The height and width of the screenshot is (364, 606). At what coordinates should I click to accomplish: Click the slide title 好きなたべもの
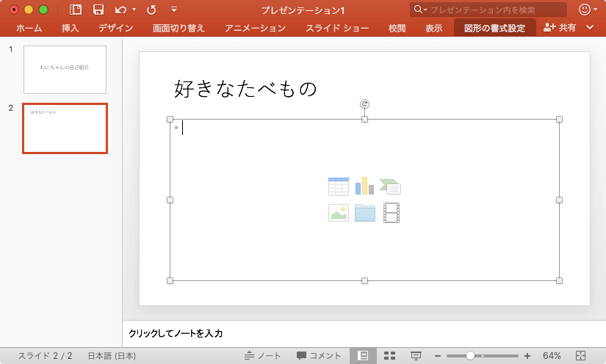[245, 89]
